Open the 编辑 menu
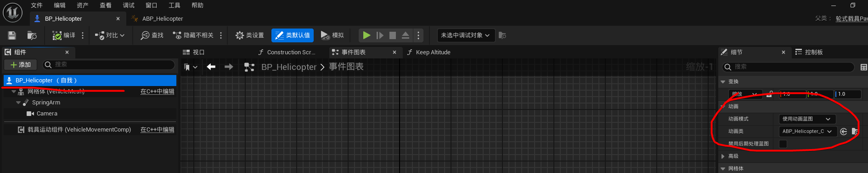 pyautogui.click(x=60, y=6)
